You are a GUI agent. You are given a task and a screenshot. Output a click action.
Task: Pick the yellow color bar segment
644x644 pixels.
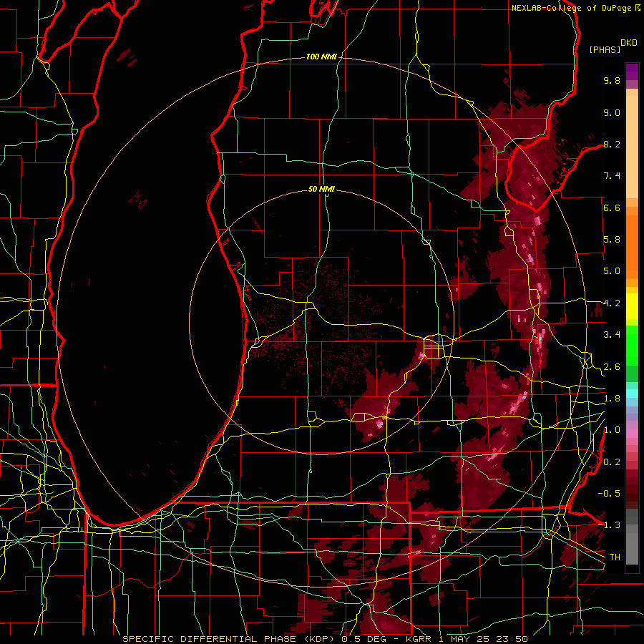pos(632,306)
